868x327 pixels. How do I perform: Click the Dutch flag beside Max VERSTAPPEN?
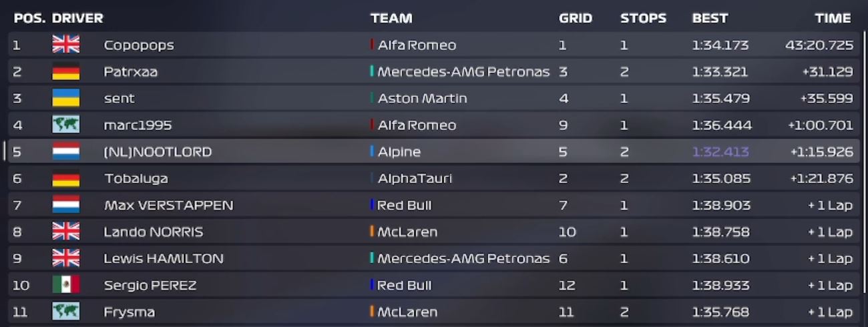[x=65, y=205]
